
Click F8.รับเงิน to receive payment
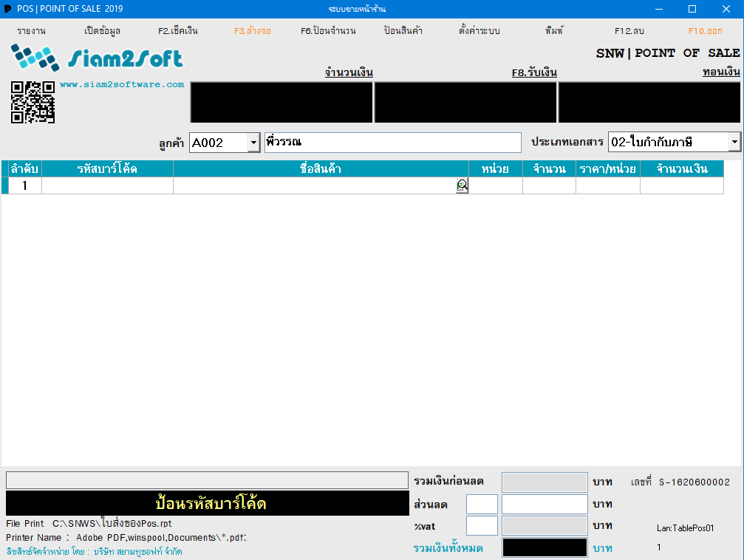pos(533,72)
